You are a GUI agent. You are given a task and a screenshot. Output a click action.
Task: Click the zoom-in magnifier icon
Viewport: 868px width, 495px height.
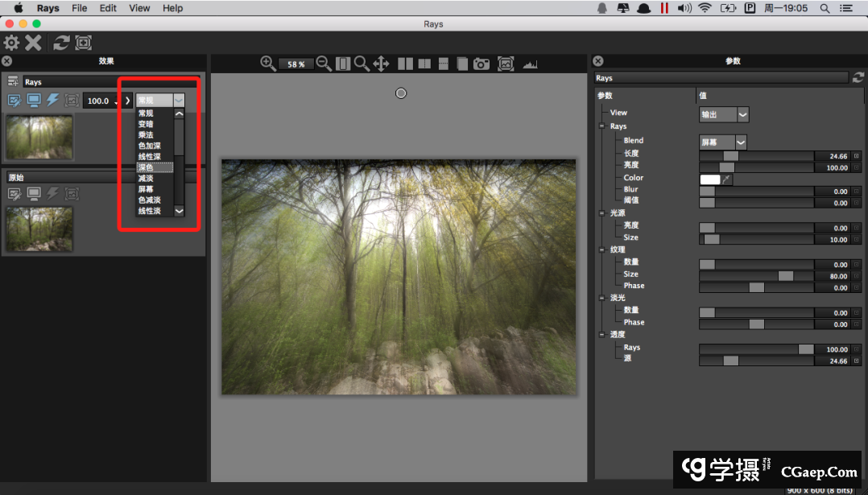coord(268,64)
